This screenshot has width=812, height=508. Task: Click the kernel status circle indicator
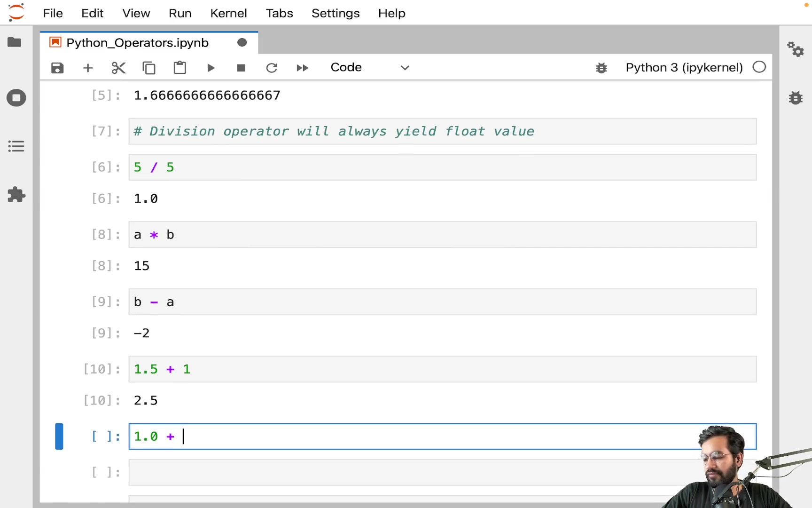point(759,67)
